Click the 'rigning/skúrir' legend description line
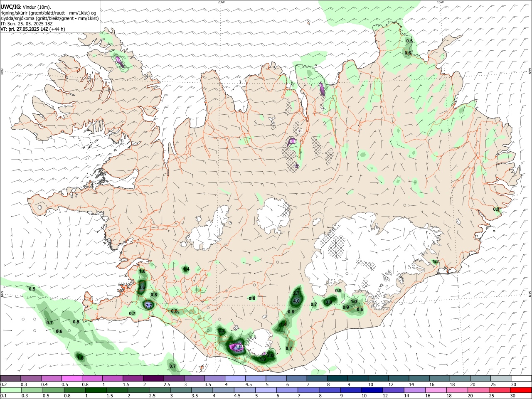The width and height of the screenshot is (532, 399). coord(49,12)
